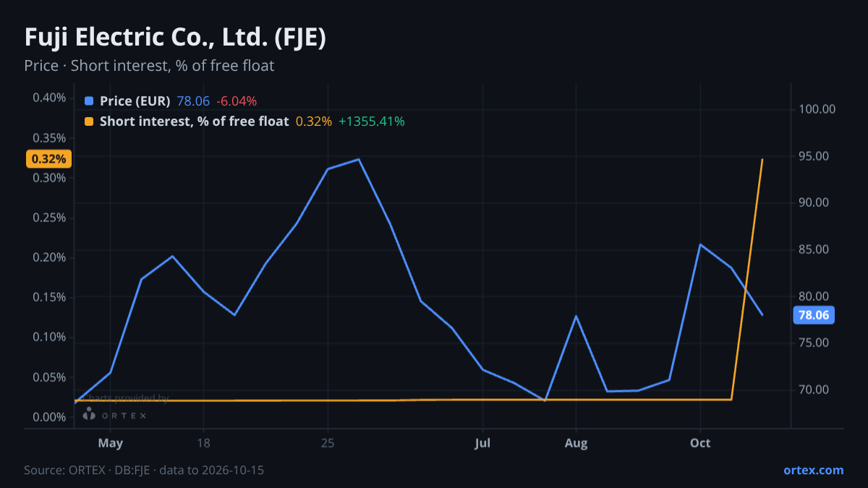Viewport: 868px width, 488px height.
Task: Click the 0.25% left axis label
Action: [x=49, y=218]
